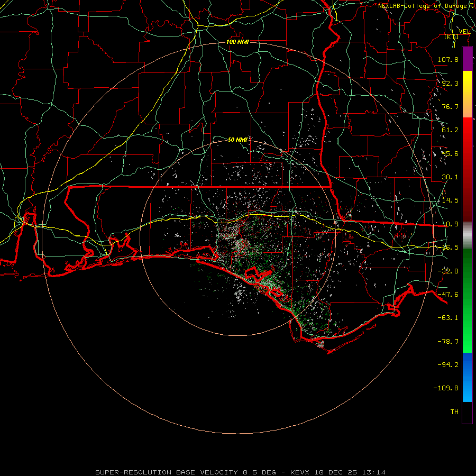Click the -32.0 velocity scale value
Image resolution: width=476 pixels, height=476 pixels.
pos(448,271)
